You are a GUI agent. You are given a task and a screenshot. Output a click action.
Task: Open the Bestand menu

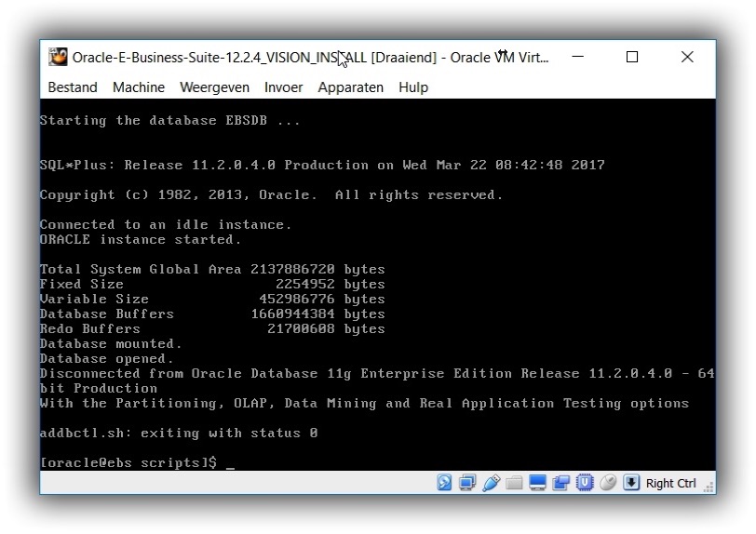click(x=73, y=87)
